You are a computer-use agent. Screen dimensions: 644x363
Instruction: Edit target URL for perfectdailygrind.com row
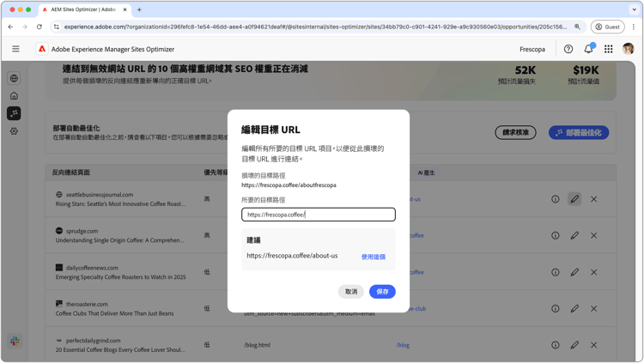(574, 345)
